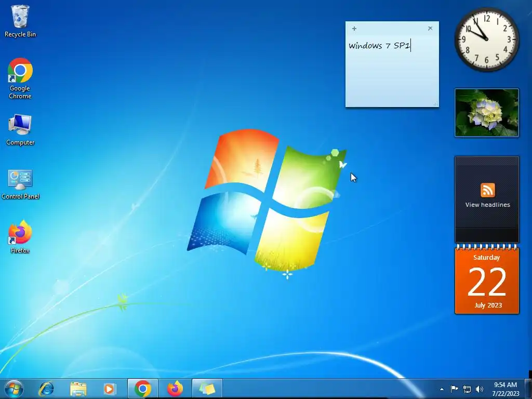Select the Google Chrome desktop shortcut
532x399 pixels.
[x=20, y=78]
